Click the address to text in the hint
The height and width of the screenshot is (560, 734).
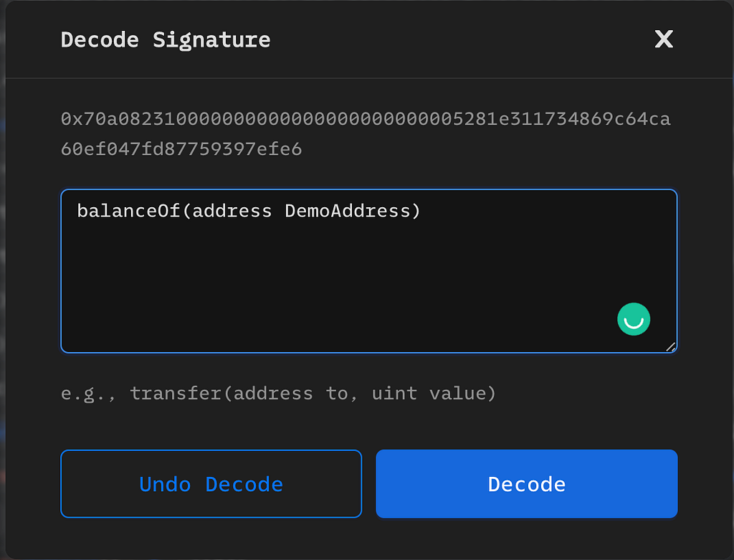pos(291,394)
